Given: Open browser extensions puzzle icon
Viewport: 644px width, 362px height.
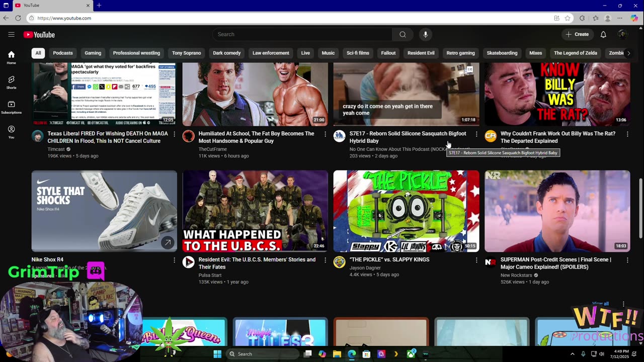Looking at the screenshot, I should pos(582,18).
